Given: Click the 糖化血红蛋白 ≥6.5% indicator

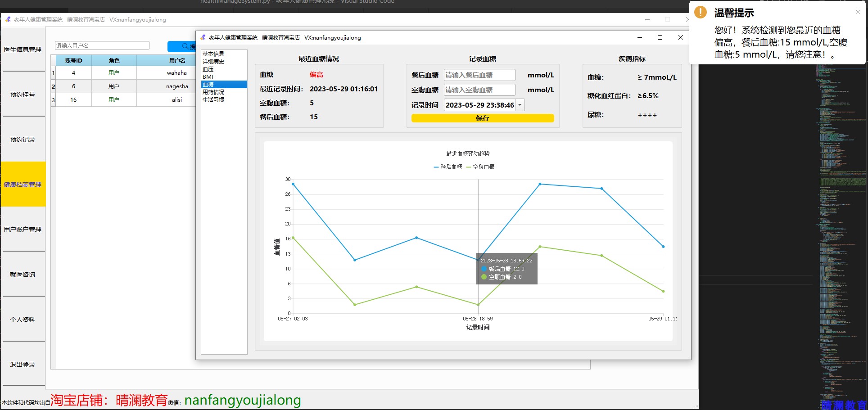Looking at the screenshot, I should [x=623, y=96].
